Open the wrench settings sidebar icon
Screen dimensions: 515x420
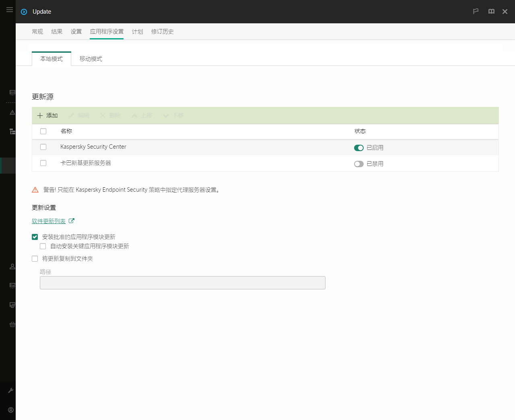[x=11, y=390]
